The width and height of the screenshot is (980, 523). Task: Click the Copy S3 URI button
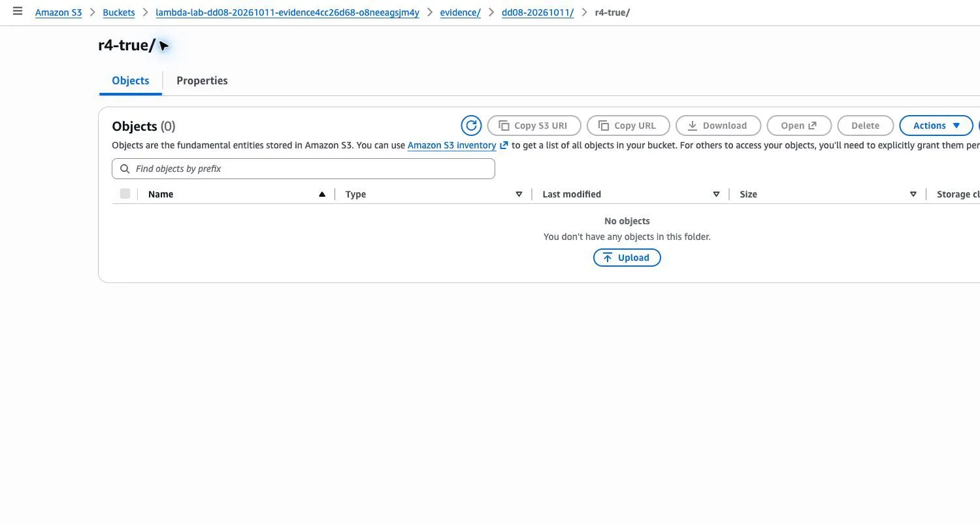pos(534,126)
